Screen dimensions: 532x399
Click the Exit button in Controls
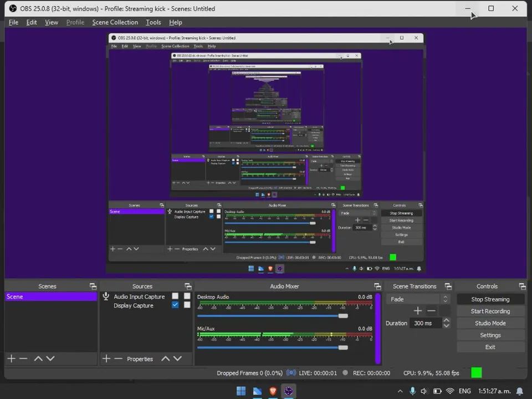pos(490,347)
